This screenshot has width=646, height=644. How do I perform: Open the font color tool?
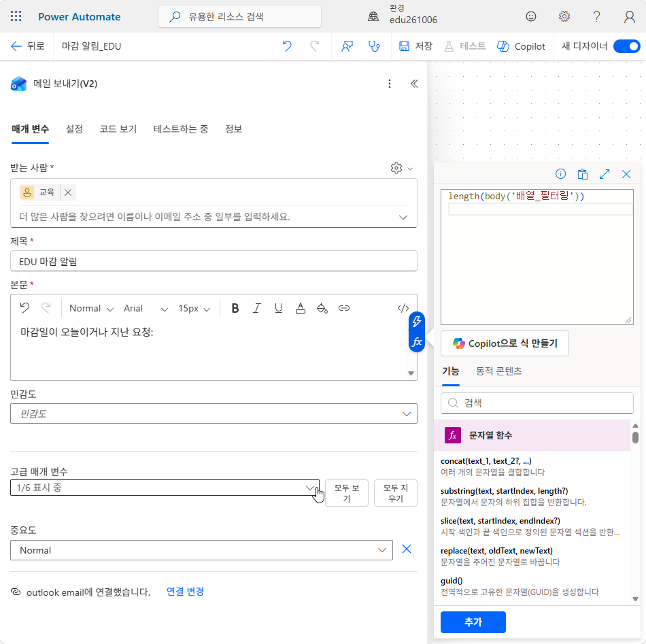(301, 308)
